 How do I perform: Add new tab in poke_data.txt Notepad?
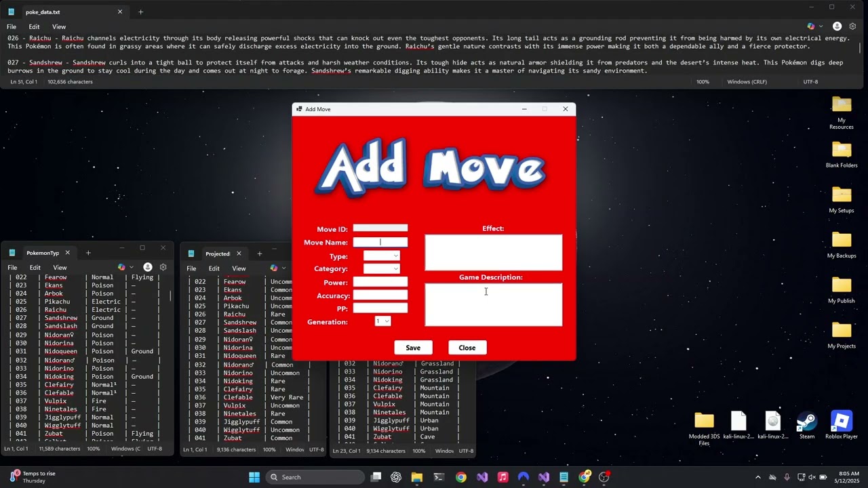(140, 12)
